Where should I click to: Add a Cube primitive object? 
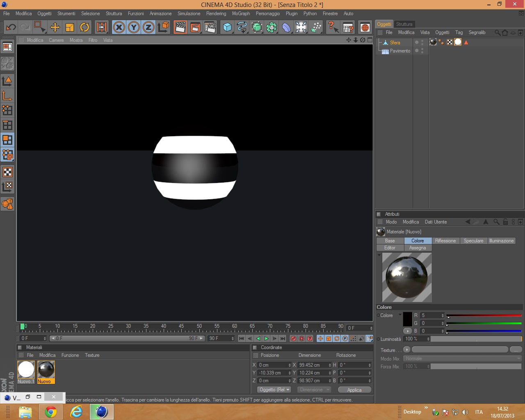(x=227, y=27)
